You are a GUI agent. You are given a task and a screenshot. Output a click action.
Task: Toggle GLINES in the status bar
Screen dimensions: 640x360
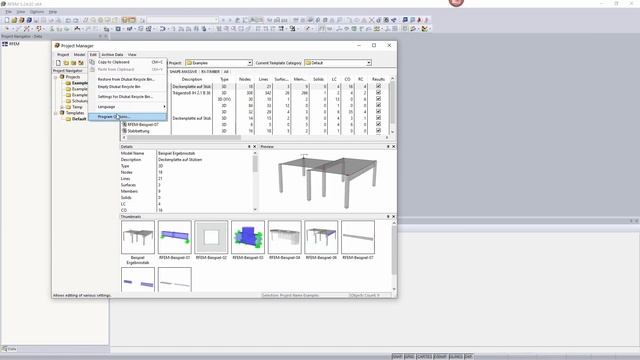point(456,357)
